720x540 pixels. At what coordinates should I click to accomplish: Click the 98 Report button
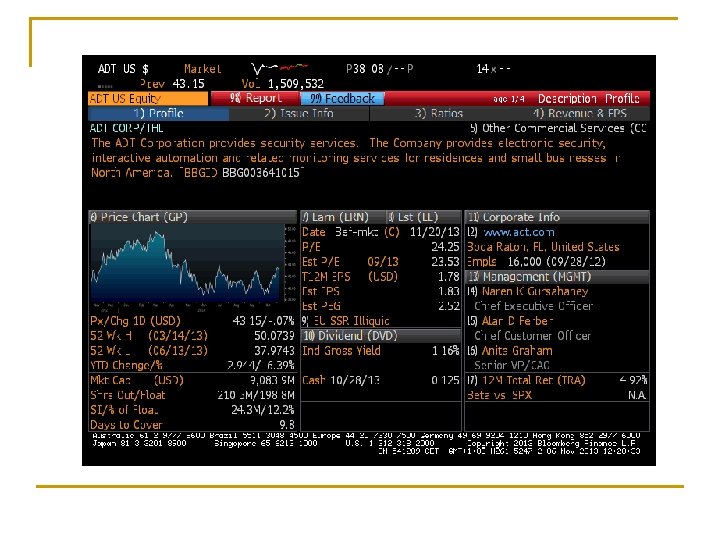pyautogui.click(x=255, y=98)
